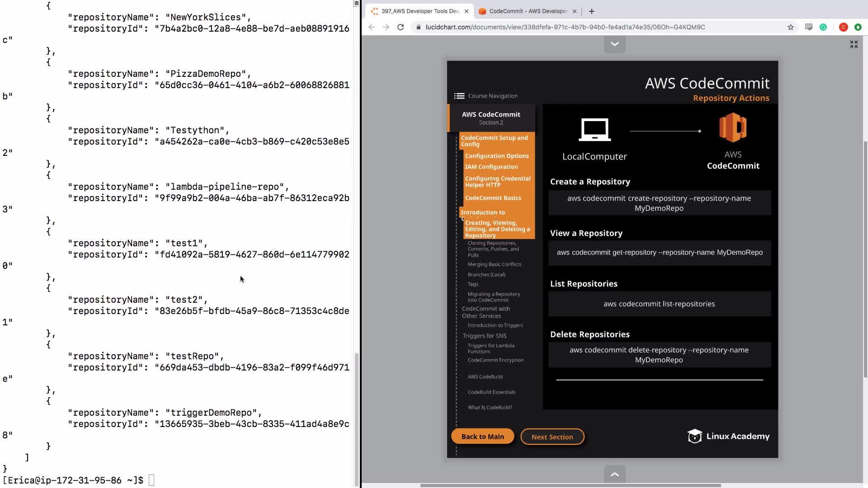Screen dimensions: 868x488
Task: Open a new browser tab
Action: coord(591,11)
